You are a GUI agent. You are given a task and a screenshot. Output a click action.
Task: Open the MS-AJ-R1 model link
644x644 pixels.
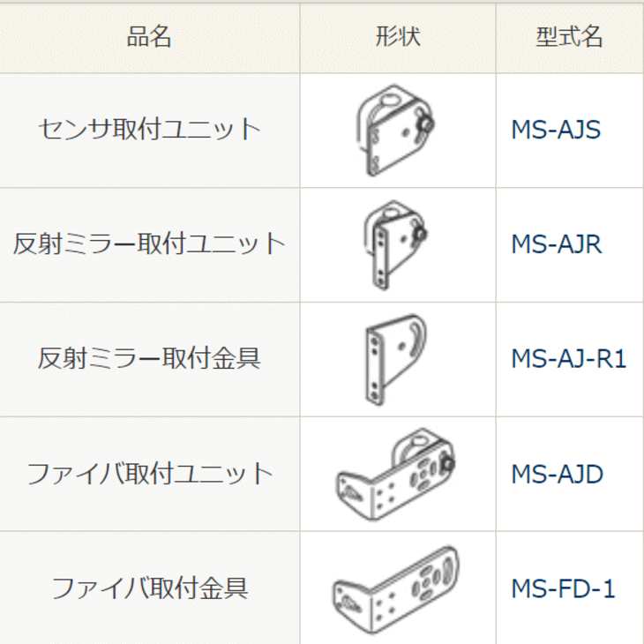pos(568,359)
